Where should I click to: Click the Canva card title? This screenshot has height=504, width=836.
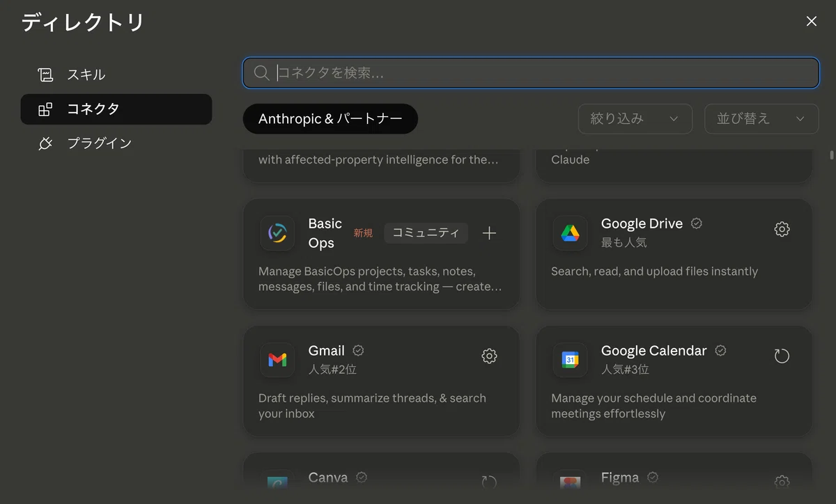point(328,478)
